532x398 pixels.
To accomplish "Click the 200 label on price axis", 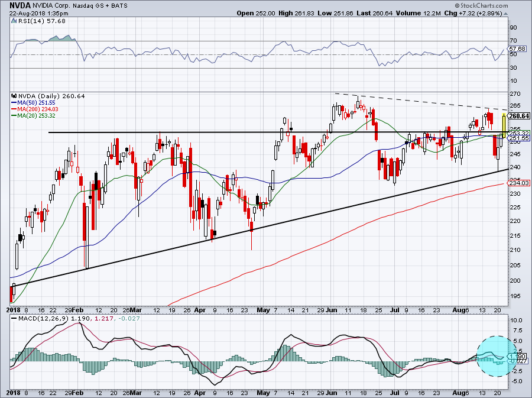I will coord(515,280).
